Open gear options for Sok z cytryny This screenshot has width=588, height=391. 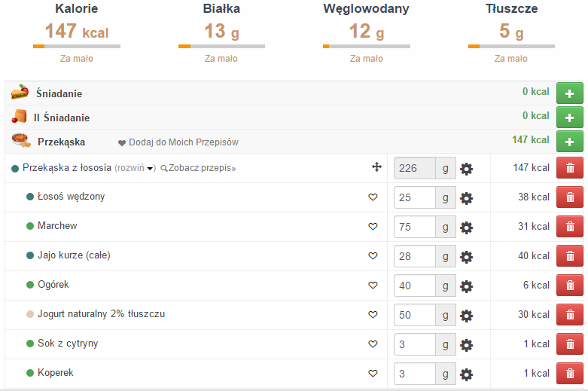[466, 344]
